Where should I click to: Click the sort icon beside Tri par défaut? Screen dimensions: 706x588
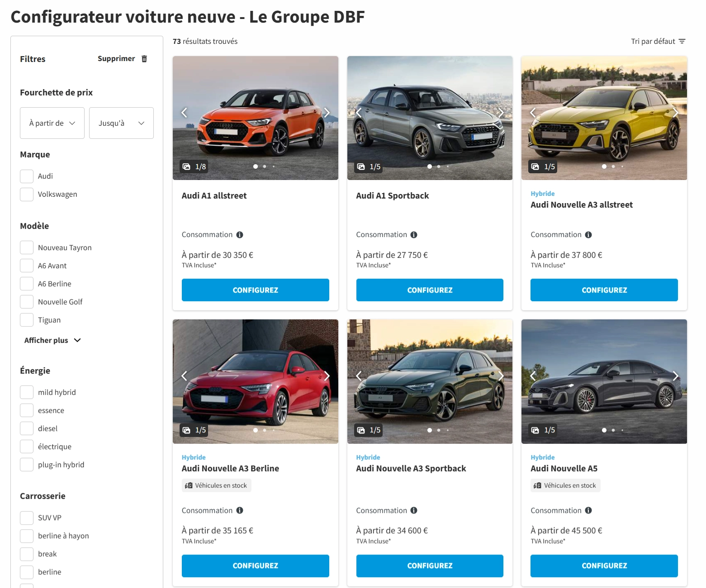coord(682,41)
